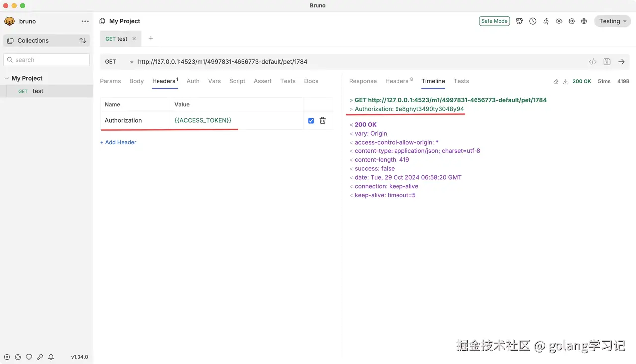Open a new request tab with plus button
Viewport: 636px width, 364px height.
151,38
